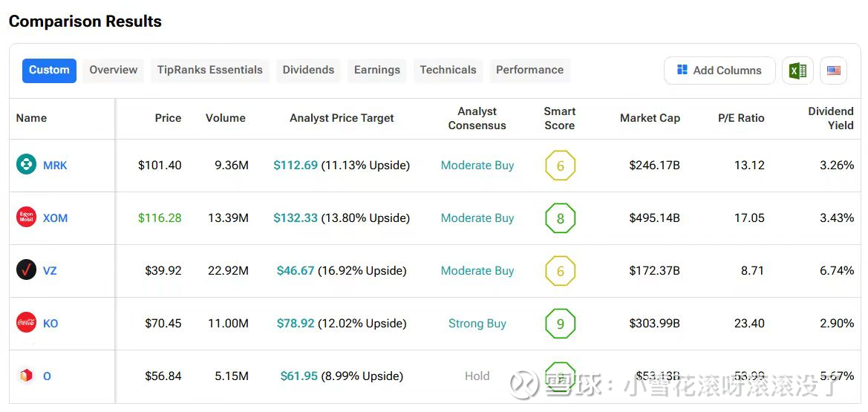Open the Add Columns button
Viewport: 868px width, 412px height.
719,71
